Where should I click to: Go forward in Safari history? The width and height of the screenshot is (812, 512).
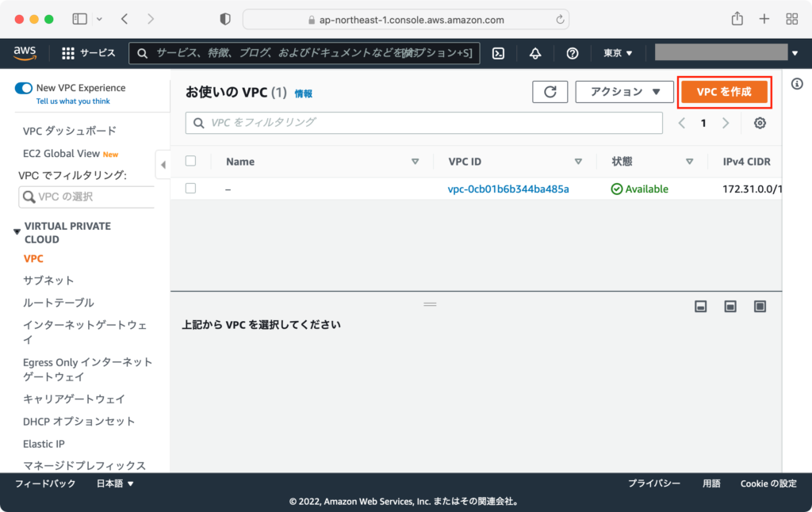coord(151,19)
